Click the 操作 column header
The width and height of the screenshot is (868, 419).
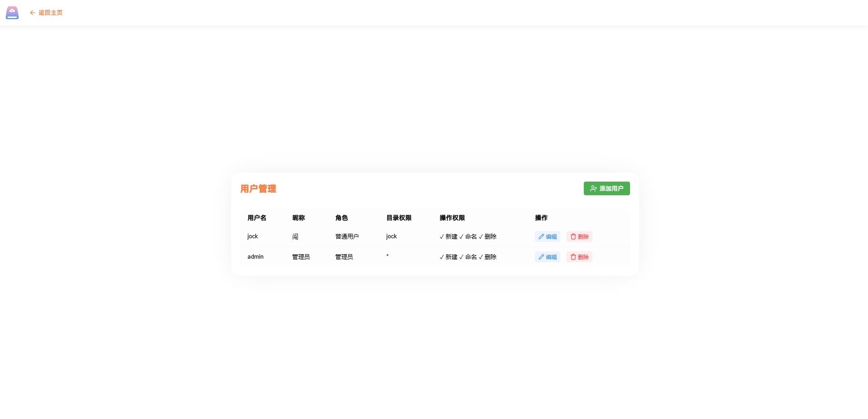tap(541, 218)
